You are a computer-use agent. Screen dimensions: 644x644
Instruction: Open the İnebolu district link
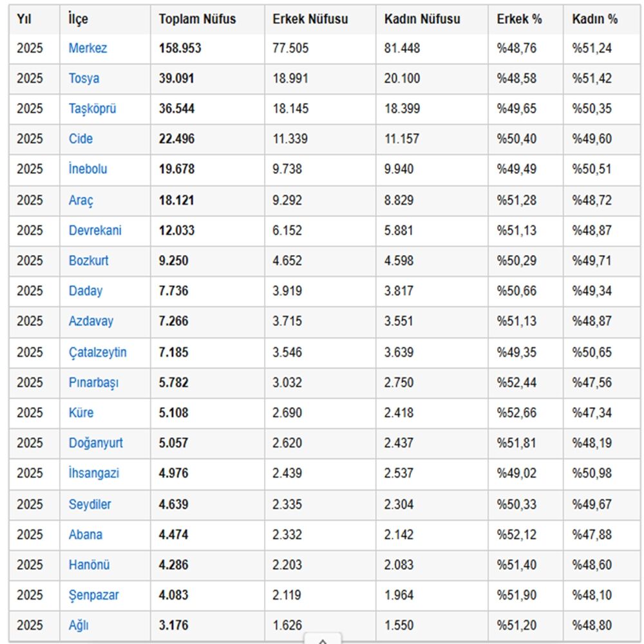[88, 169]
